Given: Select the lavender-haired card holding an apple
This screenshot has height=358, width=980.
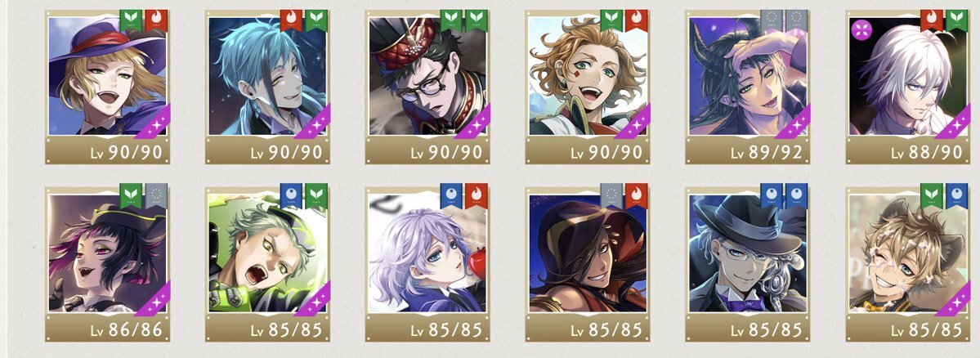Looking at the screenshot, I should pos(427,262).
